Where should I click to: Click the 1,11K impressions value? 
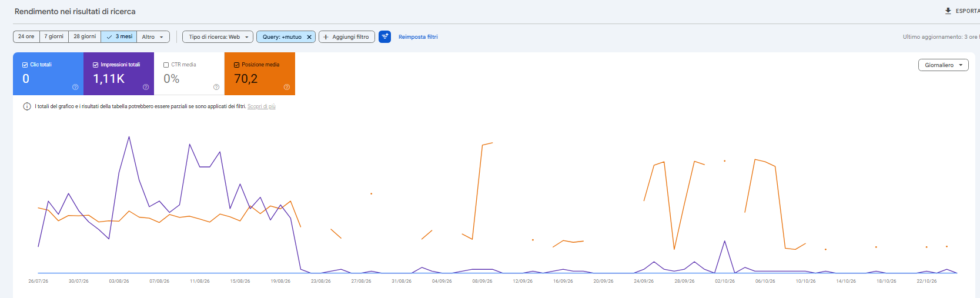109,79
